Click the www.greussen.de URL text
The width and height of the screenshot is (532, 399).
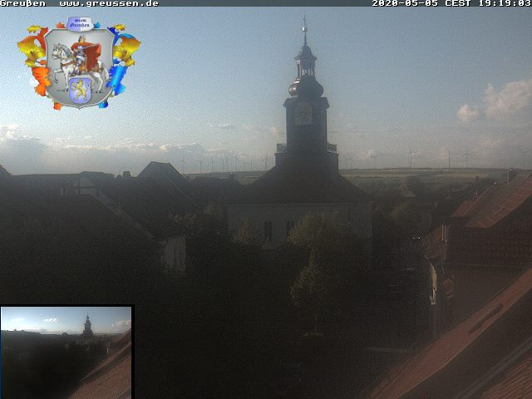(x=109, y=3)
